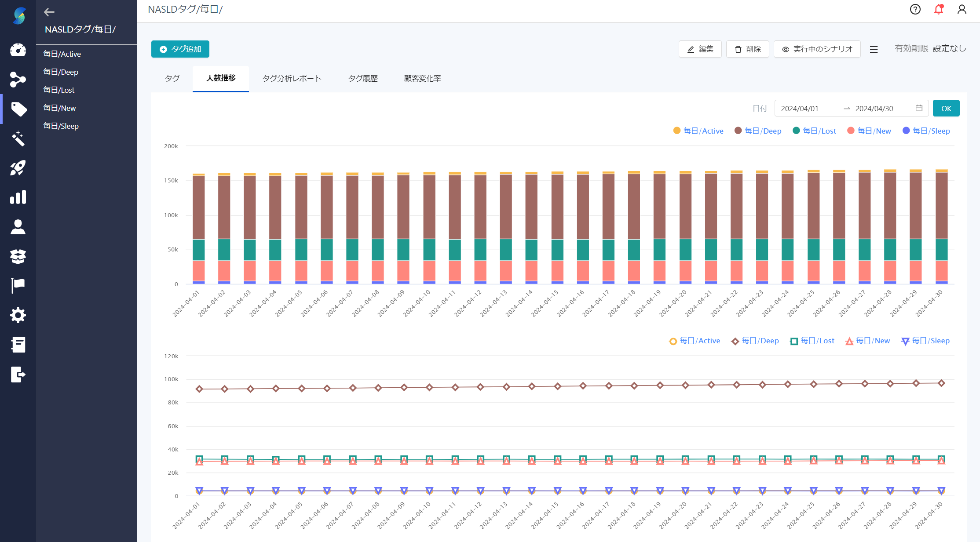Click the scenario flow nodes sidebar icon

18,80
